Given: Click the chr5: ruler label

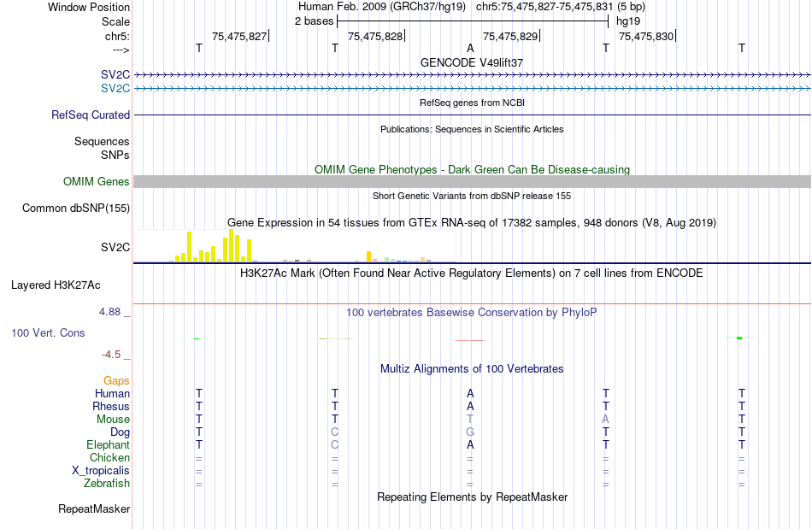Looking at the screenshot, I should 117,36.
